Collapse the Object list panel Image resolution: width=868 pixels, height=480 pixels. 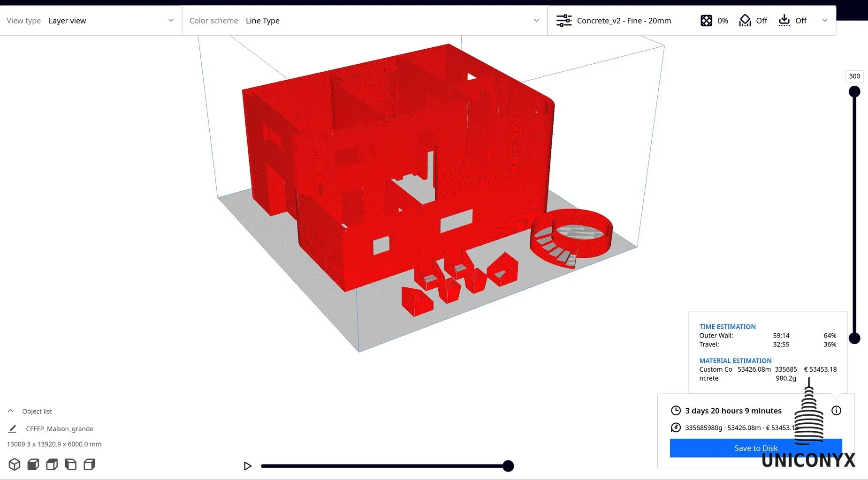10,411
